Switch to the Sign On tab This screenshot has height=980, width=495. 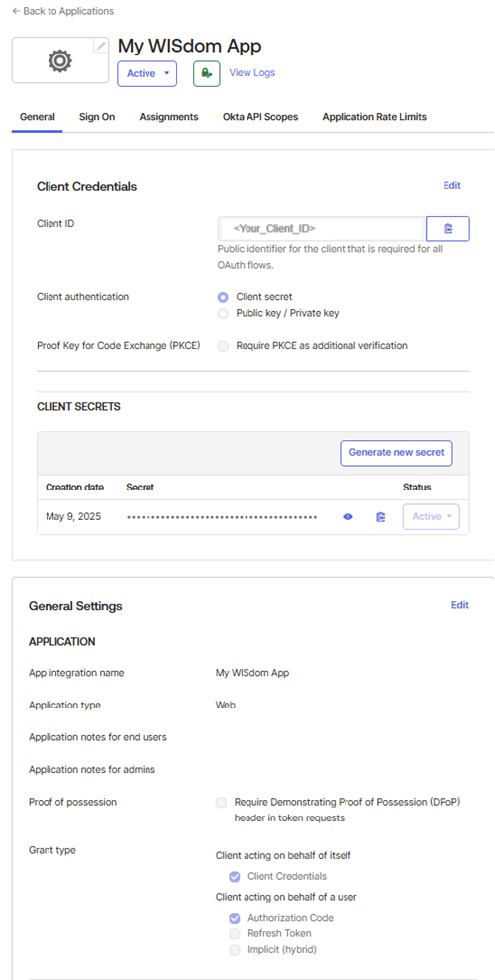pyautogui.click(x=97, y=117)
